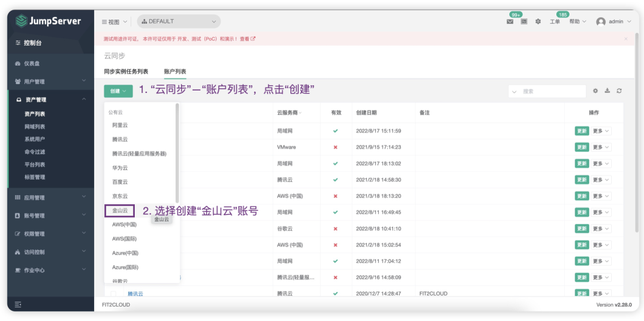Expand the 作业中心 sidebar section
This screenshot has width=644, height=321.
(x=84, y=270)
